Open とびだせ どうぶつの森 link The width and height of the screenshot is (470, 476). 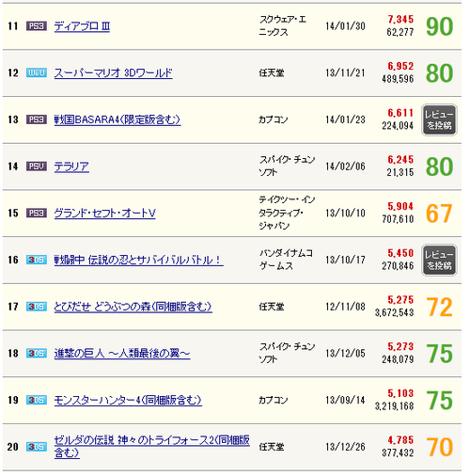click(x=133, y=307)
